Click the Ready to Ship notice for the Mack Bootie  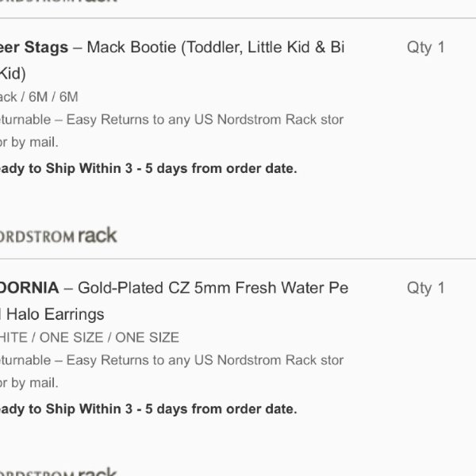point(148,168)
